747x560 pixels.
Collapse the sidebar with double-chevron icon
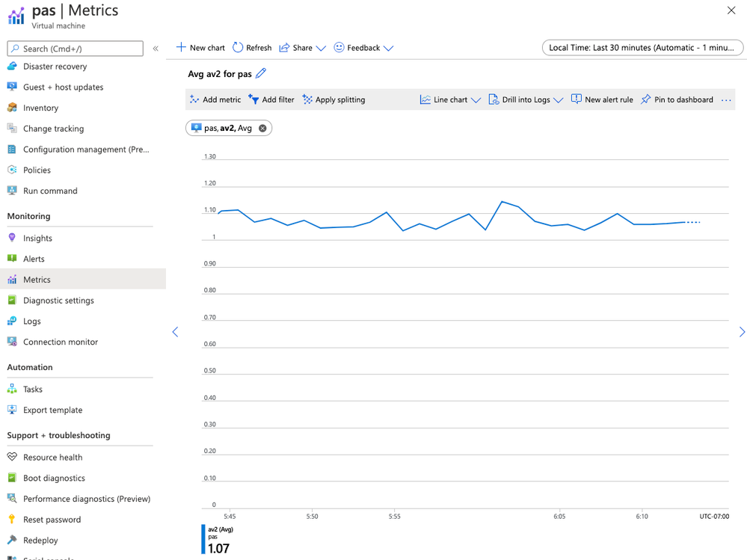click(x=156, y=49)
